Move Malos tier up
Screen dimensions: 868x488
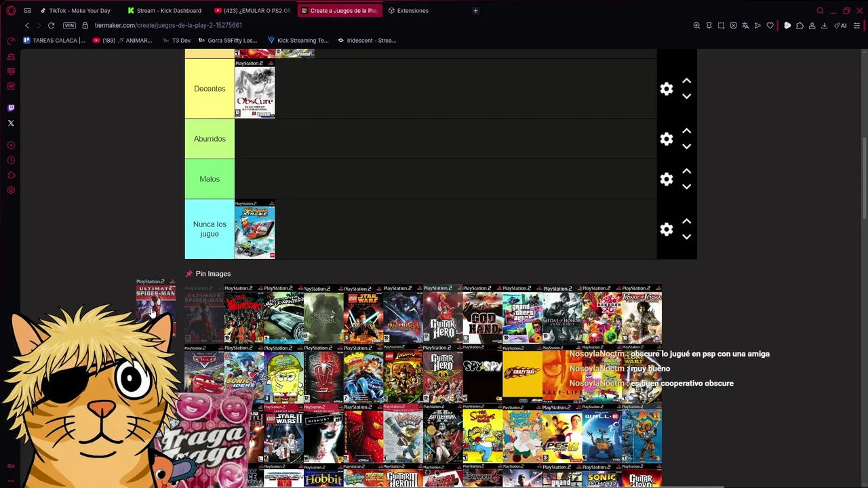[686, 171]
